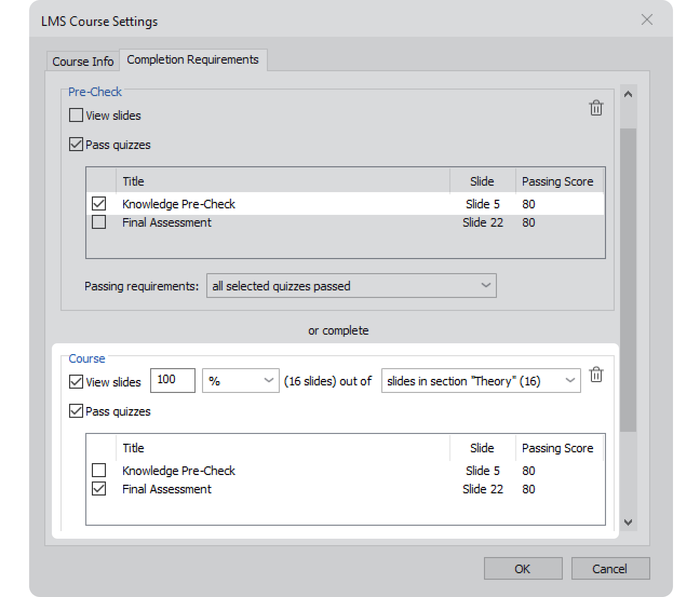The image size is (700, 597).
Task: Delete the Course completion group
Action: coord(596,374)
